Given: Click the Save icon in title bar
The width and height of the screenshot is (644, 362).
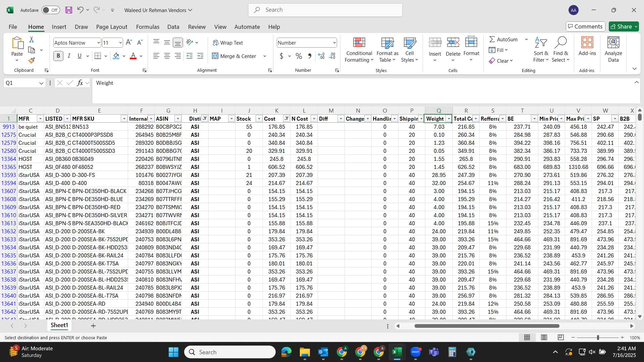Looking at the screenshot, I should point(69,10).
